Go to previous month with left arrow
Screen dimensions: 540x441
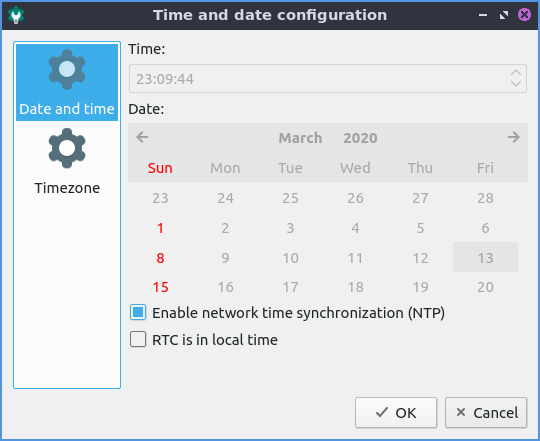142,137
